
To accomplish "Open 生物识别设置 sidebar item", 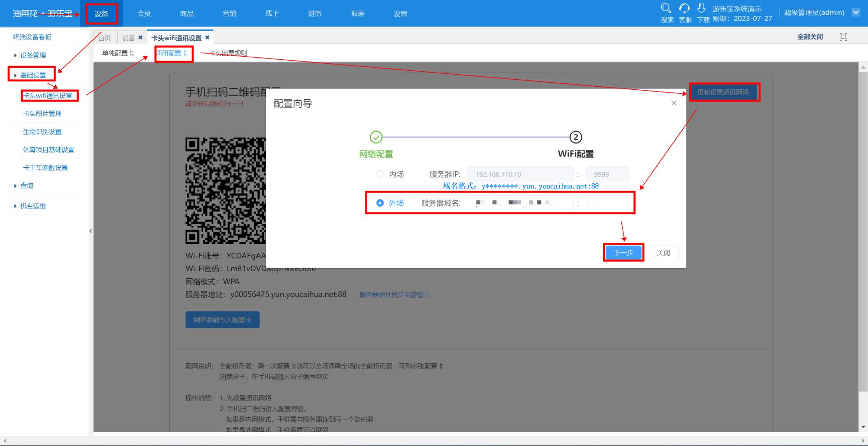I will [42, 132].
